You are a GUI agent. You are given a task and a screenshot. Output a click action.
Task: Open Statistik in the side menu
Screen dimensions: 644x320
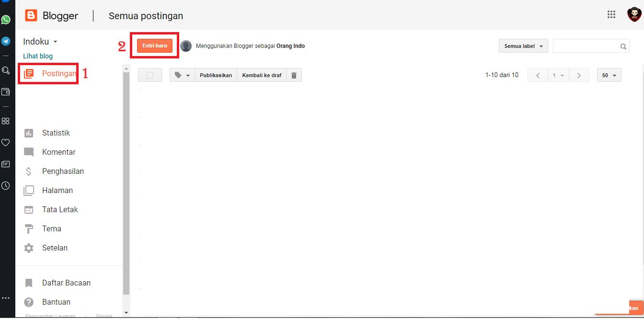coord(47,133)
